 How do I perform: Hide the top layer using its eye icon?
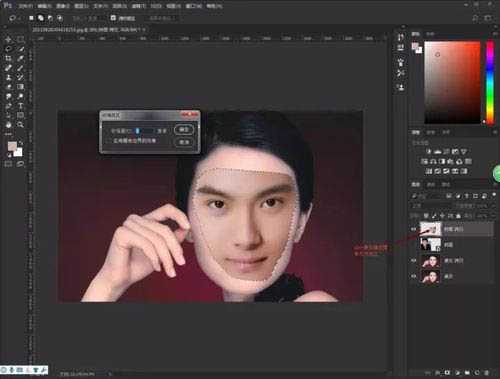point(414,229)
